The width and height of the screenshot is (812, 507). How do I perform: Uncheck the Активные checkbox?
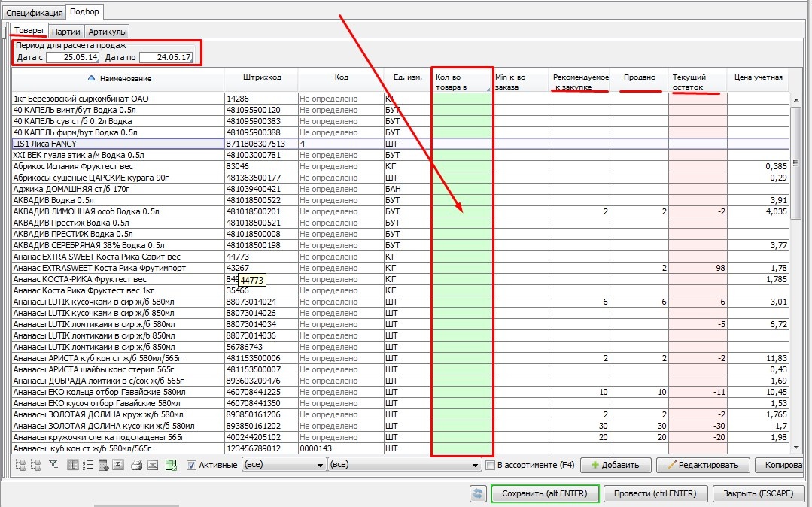tap(191, 465)
